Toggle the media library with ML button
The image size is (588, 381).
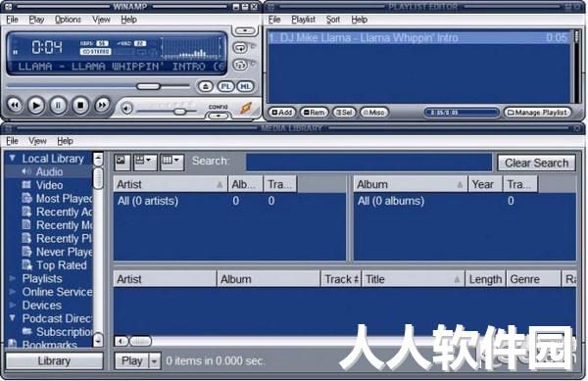click(x=245, y=86)
